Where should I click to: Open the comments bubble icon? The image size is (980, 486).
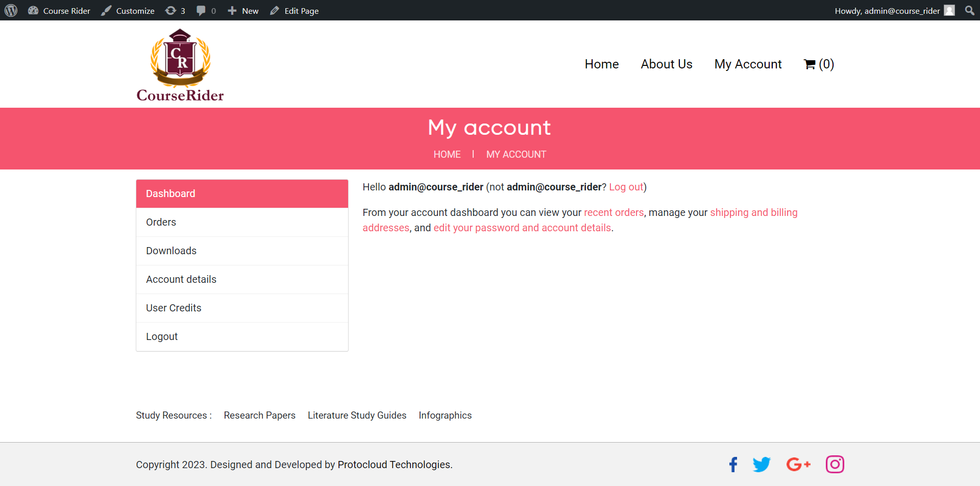[x=201, y=10]
